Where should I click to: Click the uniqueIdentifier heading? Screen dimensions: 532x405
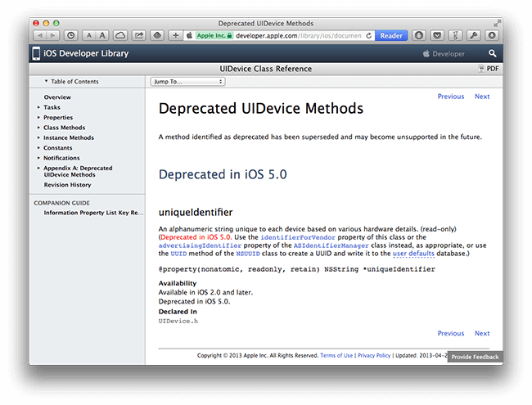[196, 213]
